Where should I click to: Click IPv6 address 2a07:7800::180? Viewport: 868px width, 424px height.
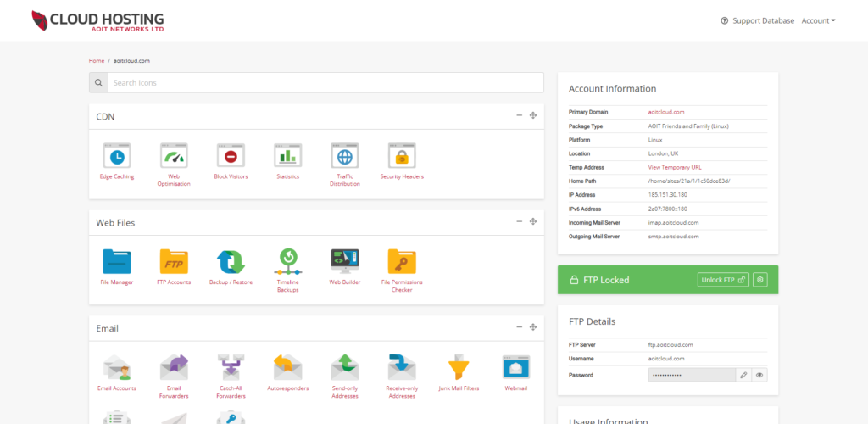click(668, 209)
